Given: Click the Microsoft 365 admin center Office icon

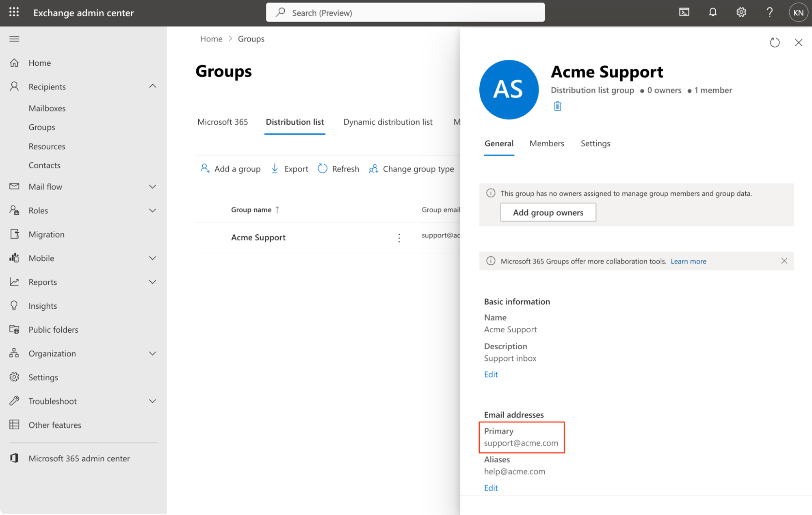Looking at the screenshot, I should click(x=14, y=458).
